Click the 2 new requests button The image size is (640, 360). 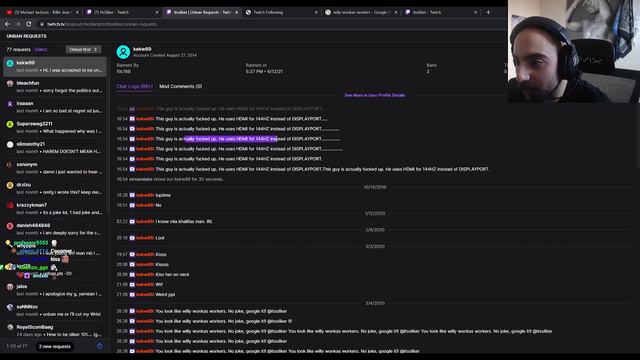pos(55,347)
